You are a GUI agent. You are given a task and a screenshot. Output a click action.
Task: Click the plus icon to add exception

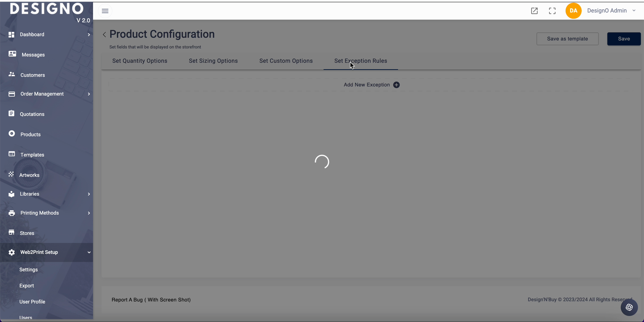click(396, 85)
